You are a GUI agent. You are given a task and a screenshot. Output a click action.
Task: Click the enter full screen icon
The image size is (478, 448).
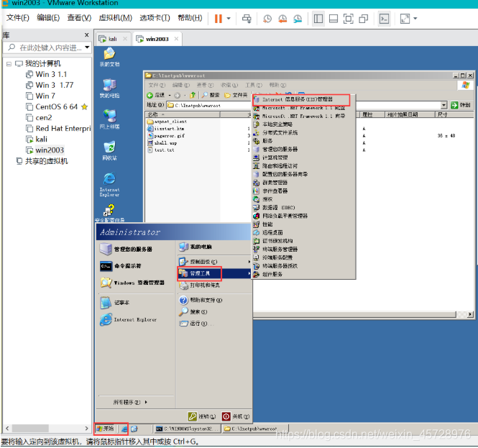348,19
